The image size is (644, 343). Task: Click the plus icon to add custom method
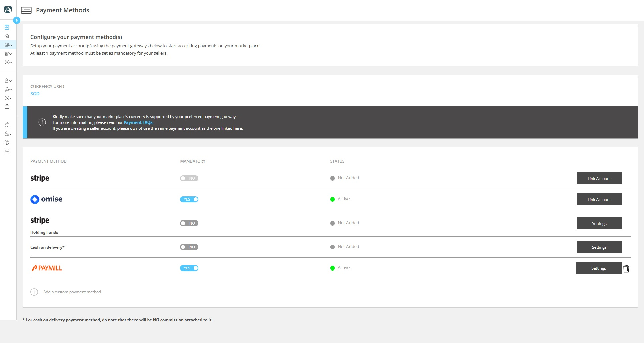(x=34, y=292)
